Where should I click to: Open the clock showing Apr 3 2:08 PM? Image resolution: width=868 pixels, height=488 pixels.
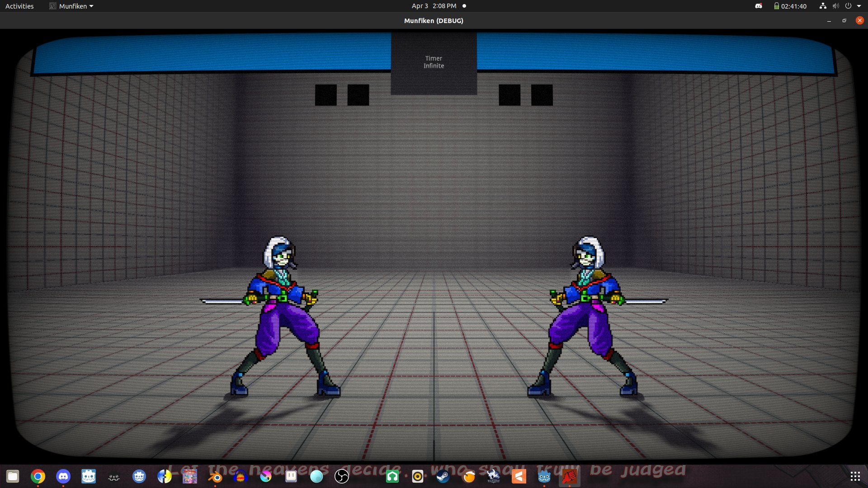click(434, 6)
